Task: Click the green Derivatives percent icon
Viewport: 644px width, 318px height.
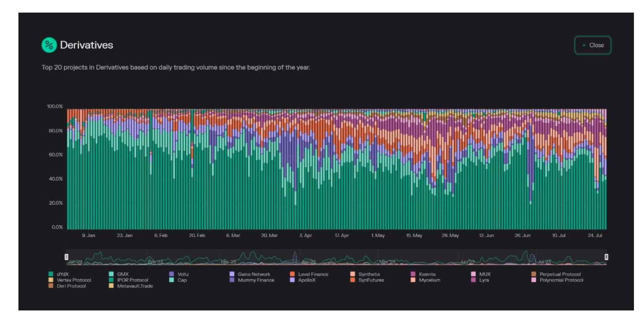Action: click(x=49, y=45)
